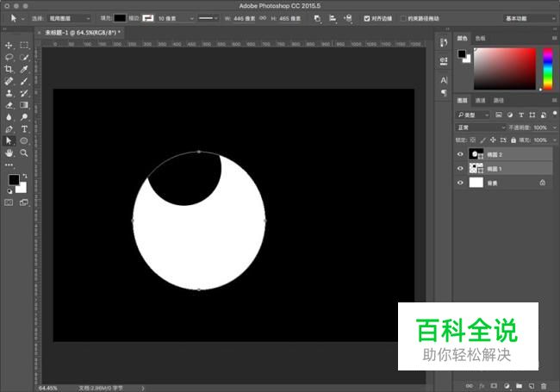Screen dimensions: 560x392
Task: Select the Blur tool
Action: tap(9, 117)
